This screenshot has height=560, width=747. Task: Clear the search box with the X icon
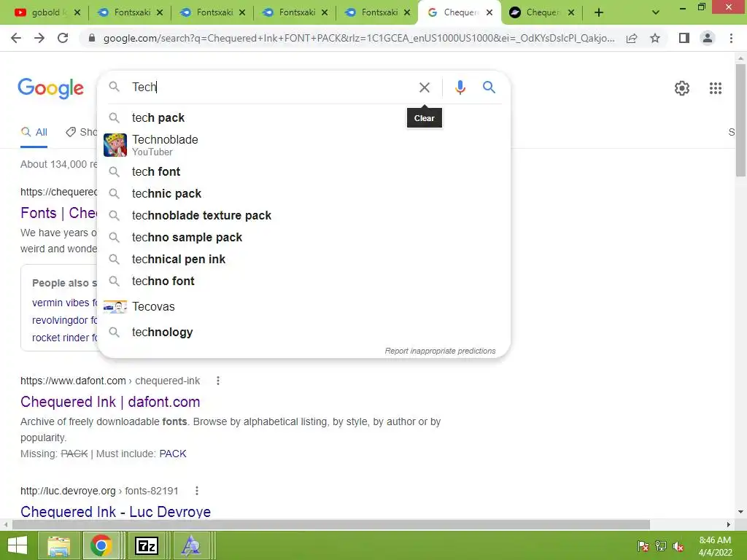point(424,87)
